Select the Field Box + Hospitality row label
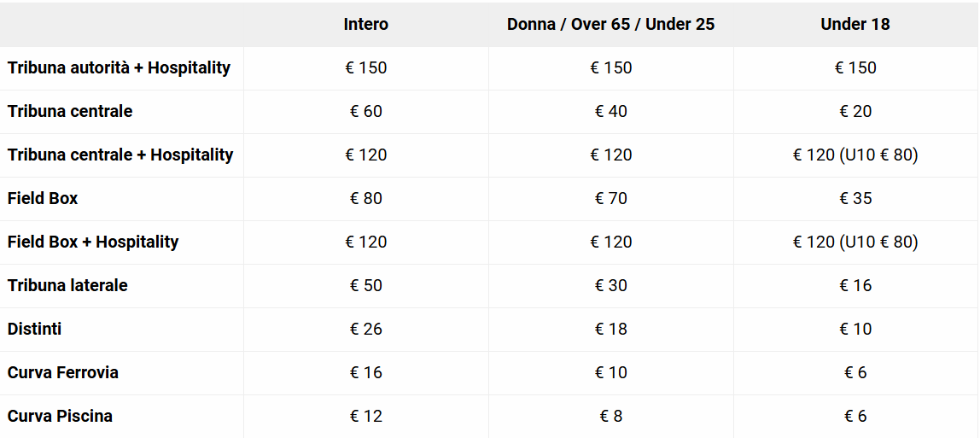Image resolution: width=980 pixels, height=438 pixels. coord(93,242)
